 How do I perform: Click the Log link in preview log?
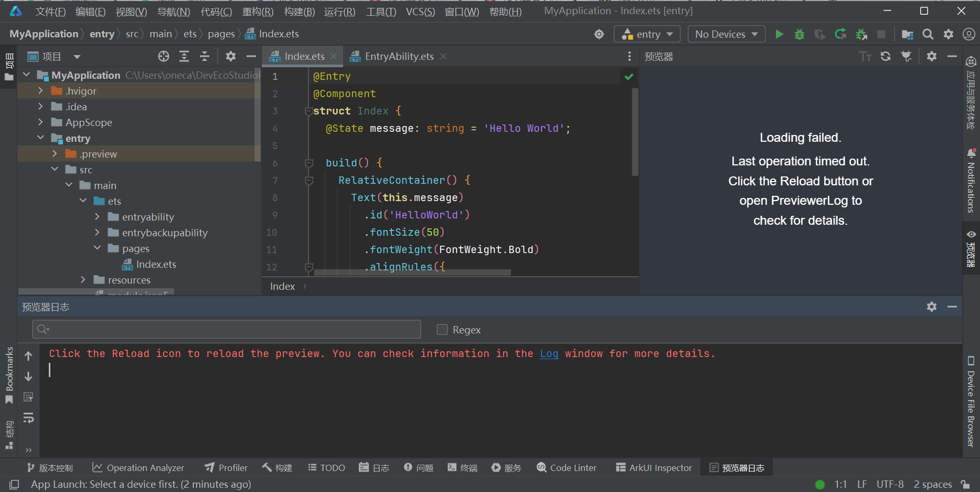click(x=549, y=354)
